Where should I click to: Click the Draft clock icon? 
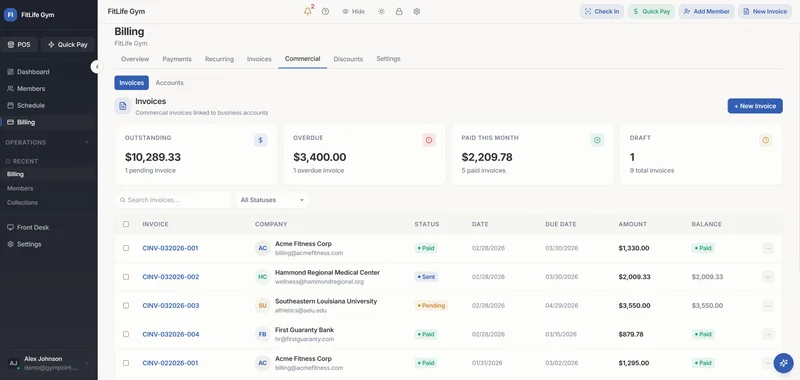click(x=765, y=140)
